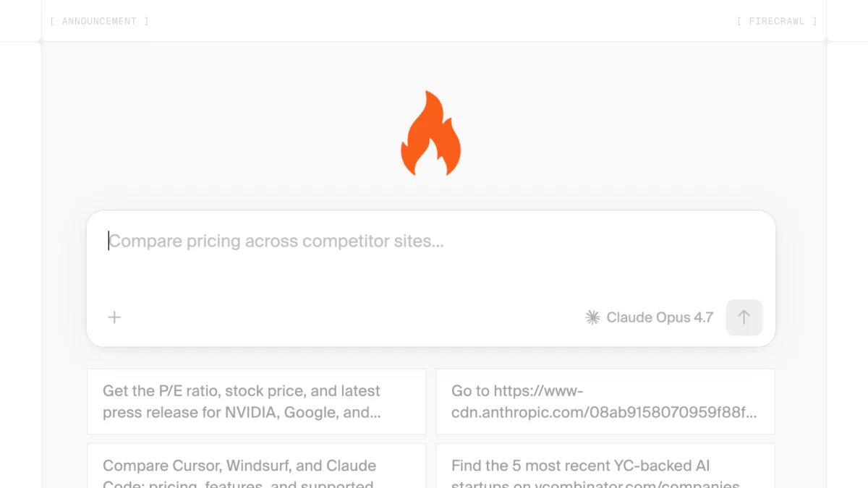868x488 pixels.
Task: Select the Compare Cursor, Windsurf suggestion card
Action: click(x=256, y=470)
